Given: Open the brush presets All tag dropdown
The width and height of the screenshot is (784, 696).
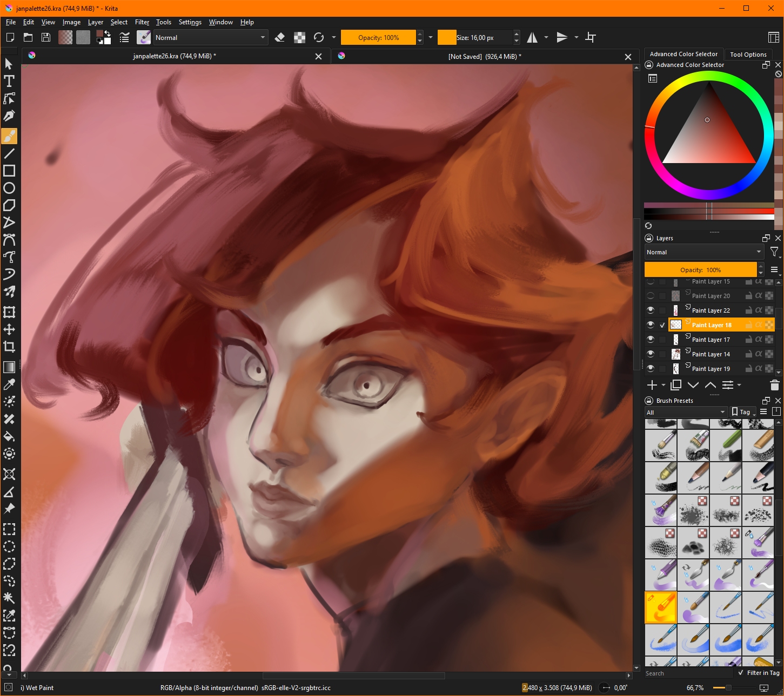Looking at the screenshot, I should [685, 412].
